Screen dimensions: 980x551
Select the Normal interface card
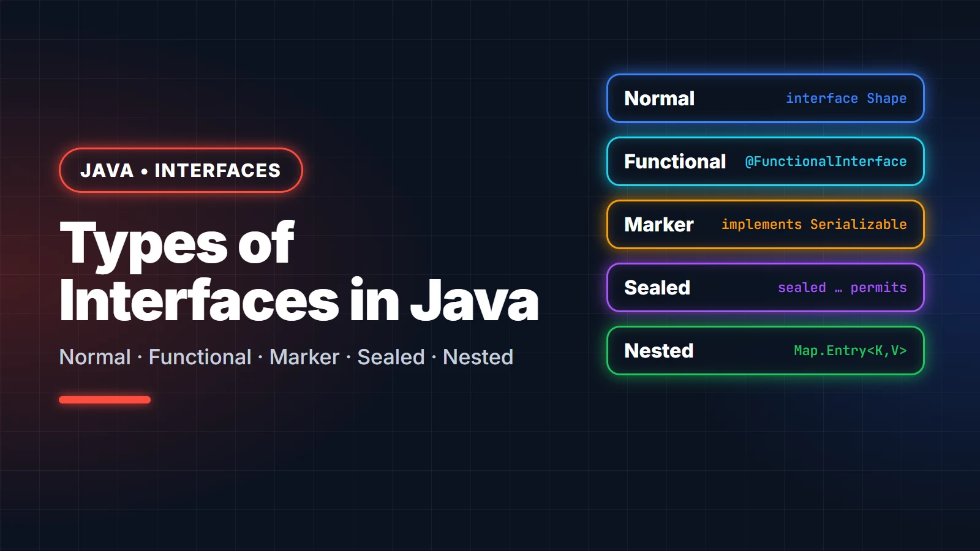pos(765,99)
